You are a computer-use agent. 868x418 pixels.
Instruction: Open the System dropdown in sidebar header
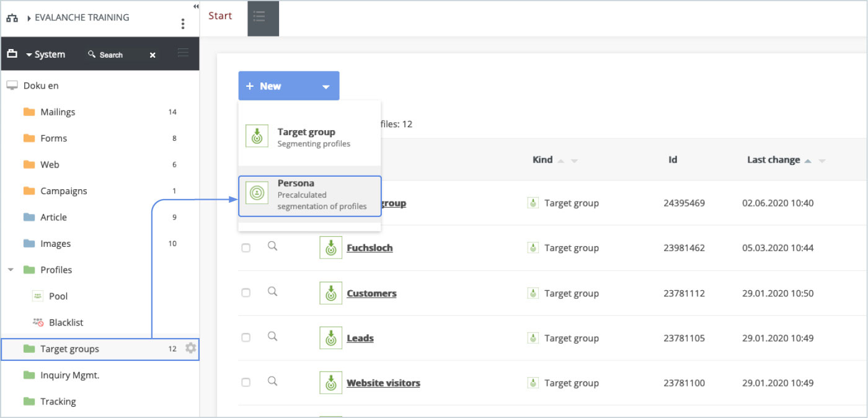tap(45, 55)
